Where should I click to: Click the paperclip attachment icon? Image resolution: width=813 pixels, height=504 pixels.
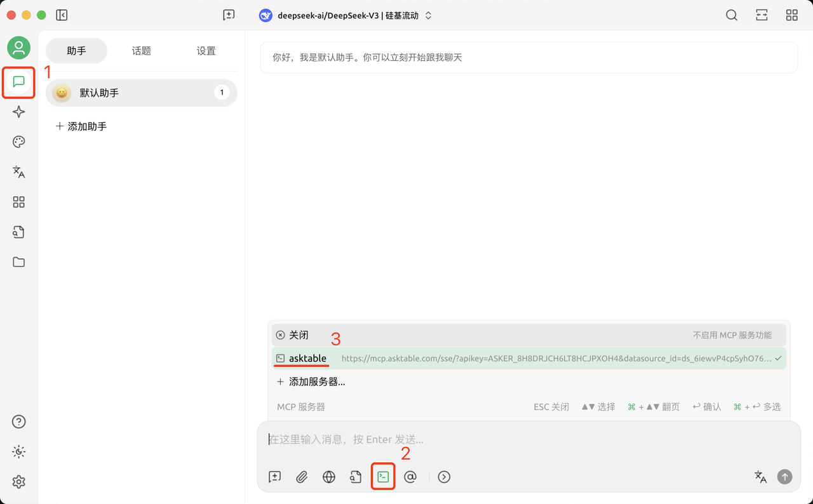[x=302, y=477]
